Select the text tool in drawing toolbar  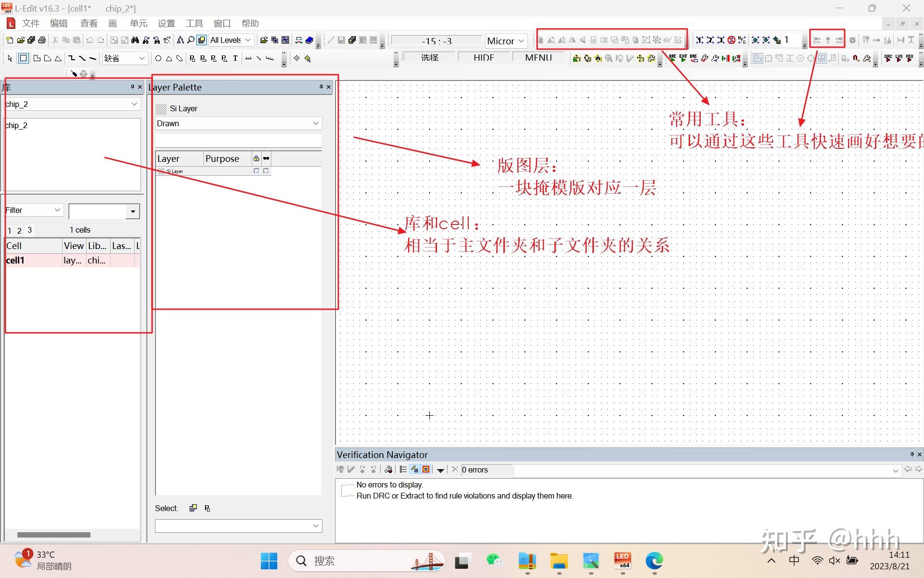pos(235,58)
